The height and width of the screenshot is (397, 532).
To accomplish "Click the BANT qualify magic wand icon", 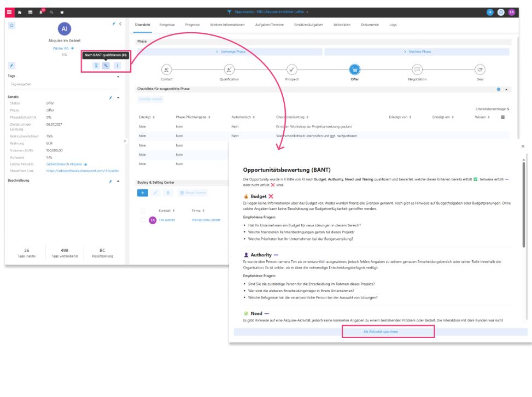I will (106, 66).
